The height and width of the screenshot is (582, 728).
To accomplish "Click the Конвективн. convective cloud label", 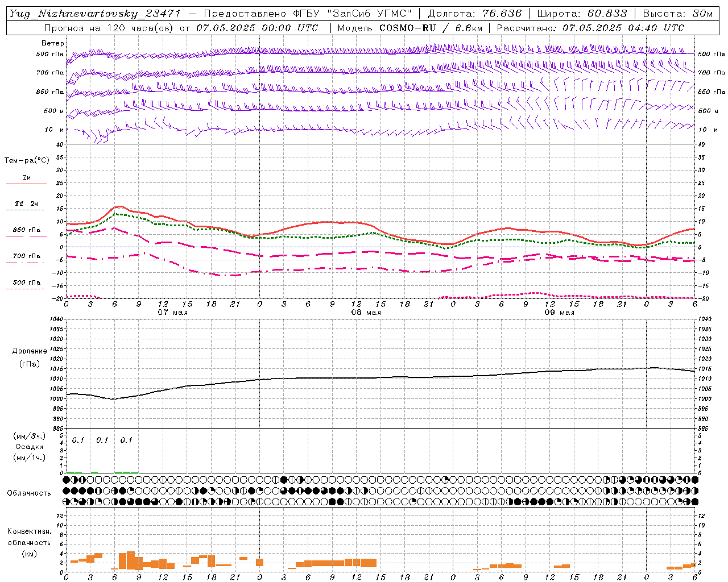I will tap(29, 531).
